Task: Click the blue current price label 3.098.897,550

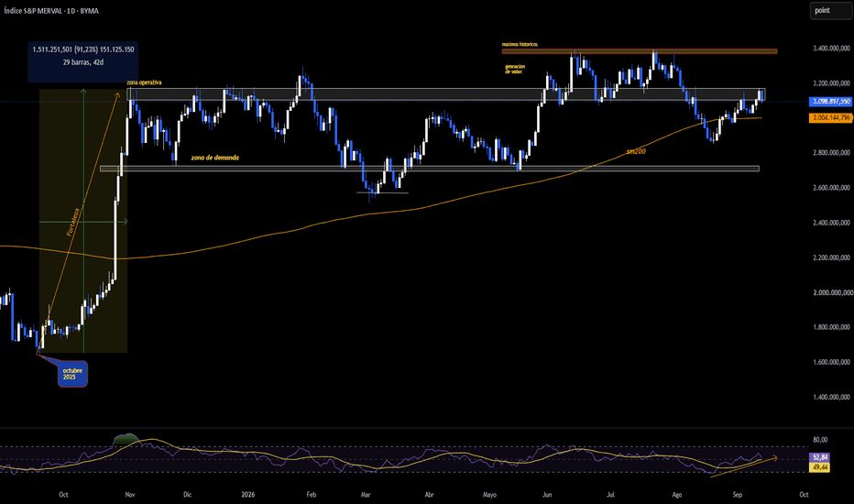Action: pyautogui.click(x=830, y=102)
